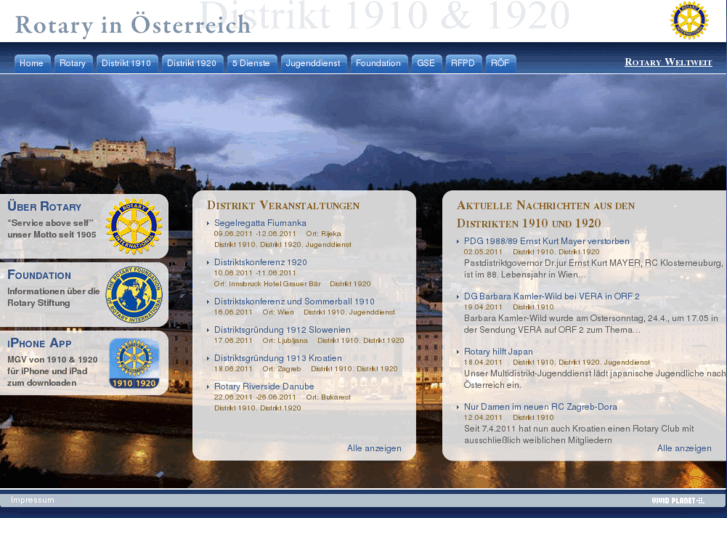Viewport: 727px width, 545px height.
Task: Open the Distriktskonferenz 1920 event
Action: click(x=261, y=262)
